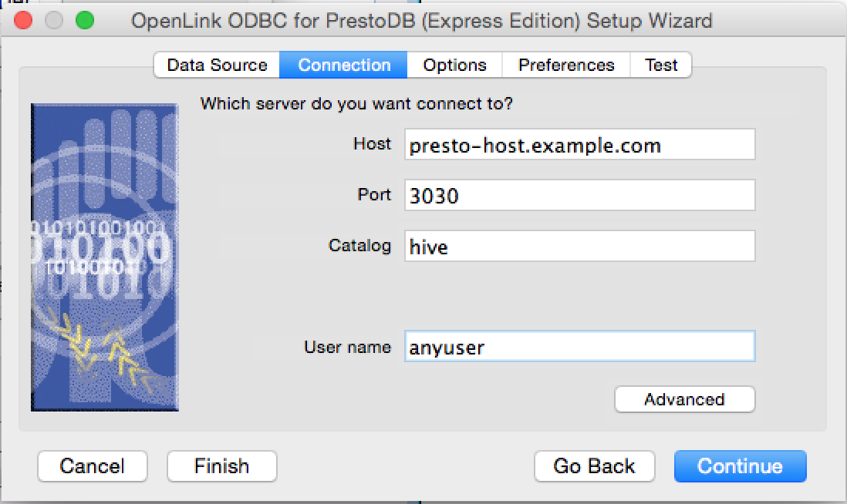The image size is (847, 504).
Task: Click the Finish button
Action: click(x=222, y=466)
